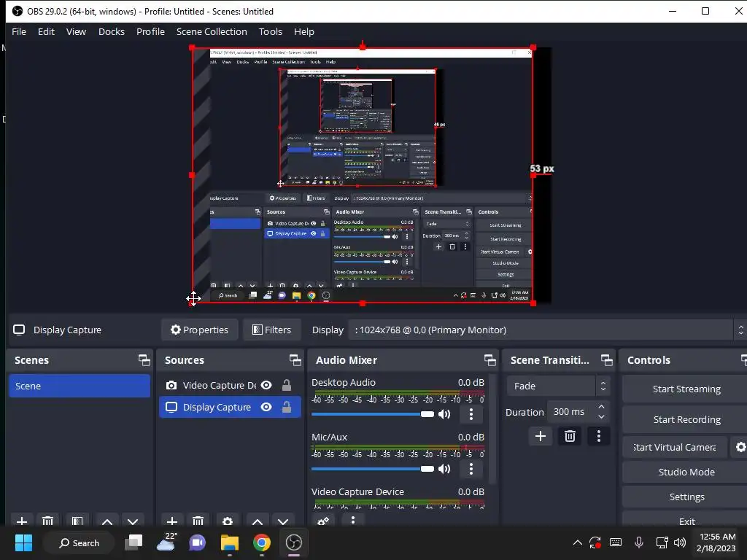Screen dimensions: 747x560
Task: Select Video Capture Device in Sources list
Action: (x=230, y=385)
